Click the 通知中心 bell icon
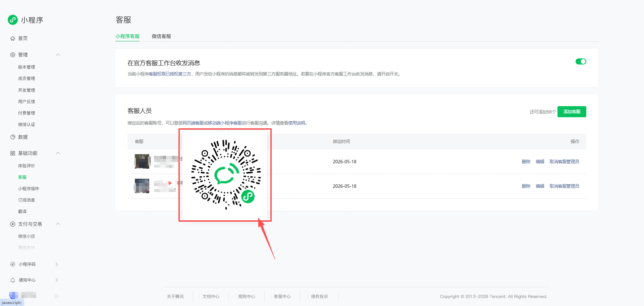 coord(13,280)
